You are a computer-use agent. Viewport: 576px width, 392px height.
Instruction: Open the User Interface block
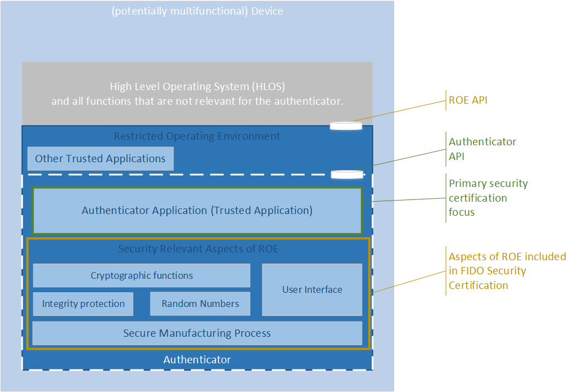[312, 289]
